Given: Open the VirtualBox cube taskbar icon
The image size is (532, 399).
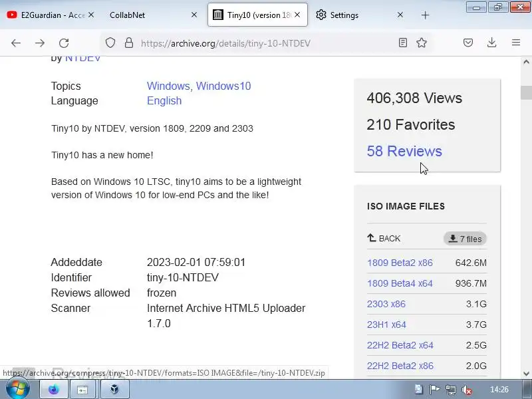Looking at the screenshot, I should tap(114, 390).
